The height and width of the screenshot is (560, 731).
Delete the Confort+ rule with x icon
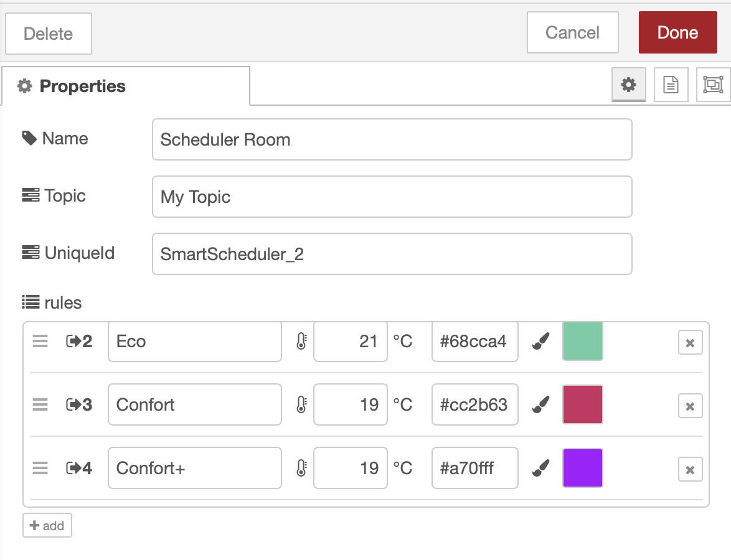click(x=690, y=470)
